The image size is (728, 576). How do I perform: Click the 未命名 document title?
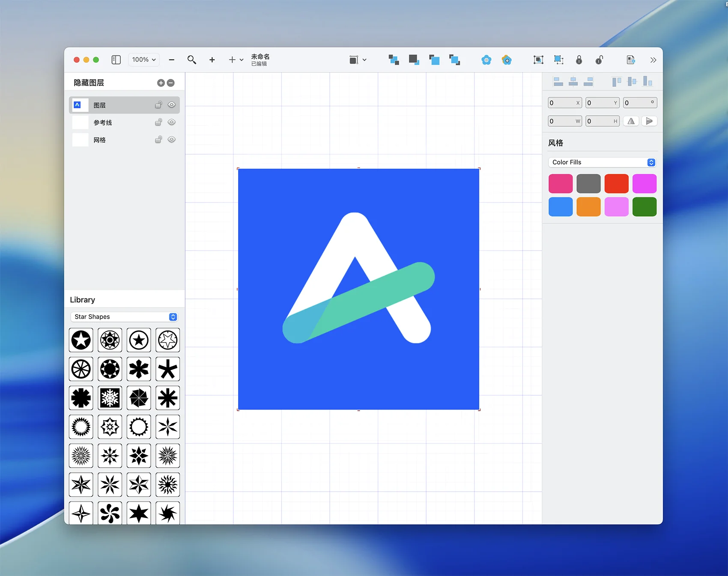pos(260,57)
